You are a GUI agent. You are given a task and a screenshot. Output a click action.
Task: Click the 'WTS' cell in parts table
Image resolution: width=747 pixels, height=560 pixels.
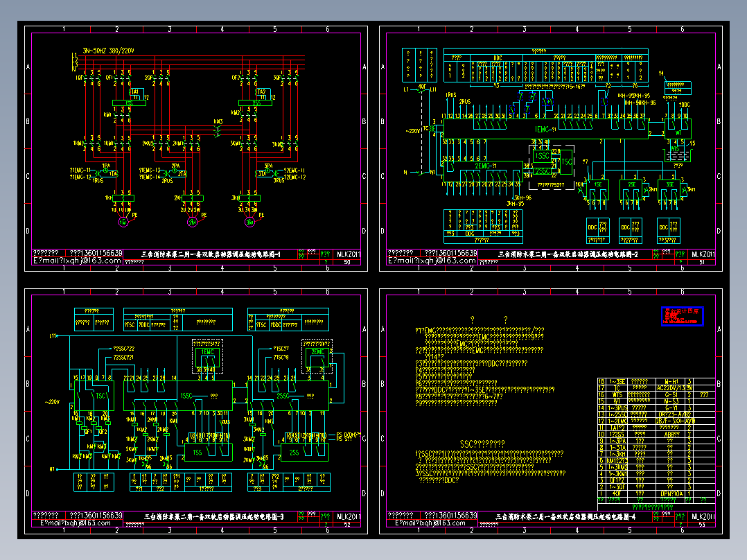point(617,394)
